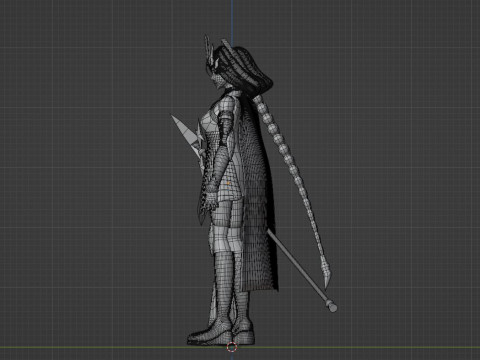Select the feather ornament above the forehead

tap(209, 50)
